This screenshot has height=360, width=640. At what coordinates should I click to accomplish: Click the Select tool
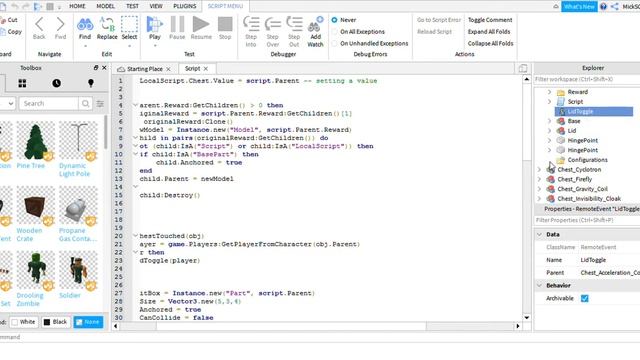[129, 29]
